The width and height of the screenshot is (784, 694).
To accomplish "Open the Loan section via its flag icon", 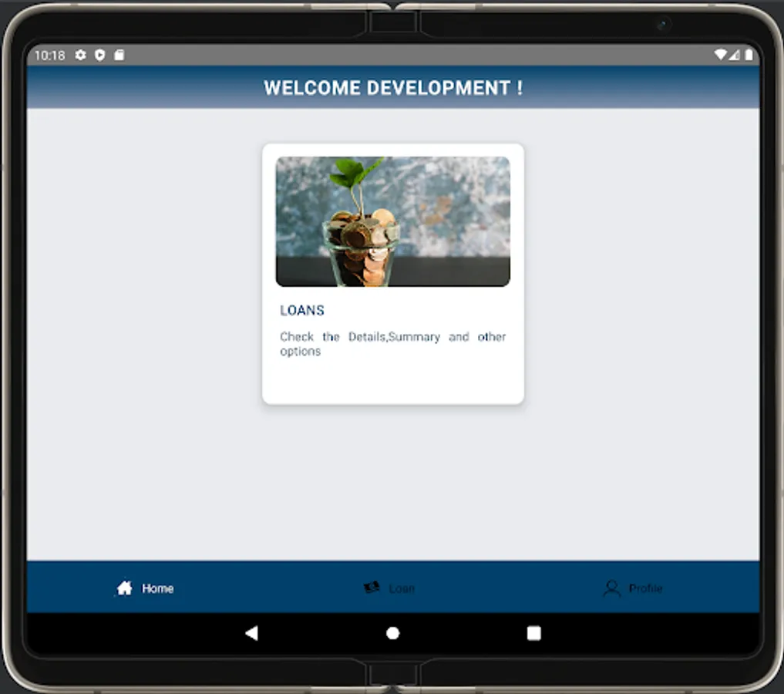I will coord(372,588).
